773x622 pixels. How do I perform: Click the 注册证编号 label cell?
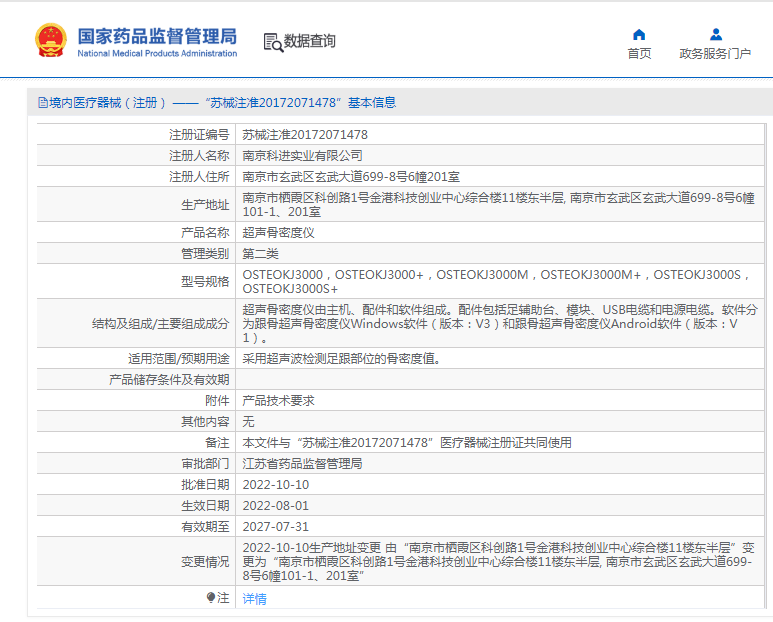[x=136, y=135]
